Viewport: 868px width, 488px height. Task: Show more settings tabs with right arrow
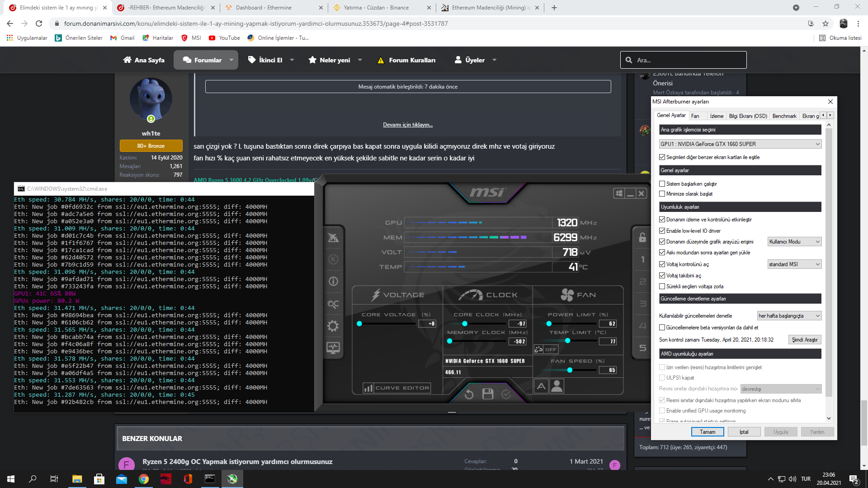[x=830, y=115]
